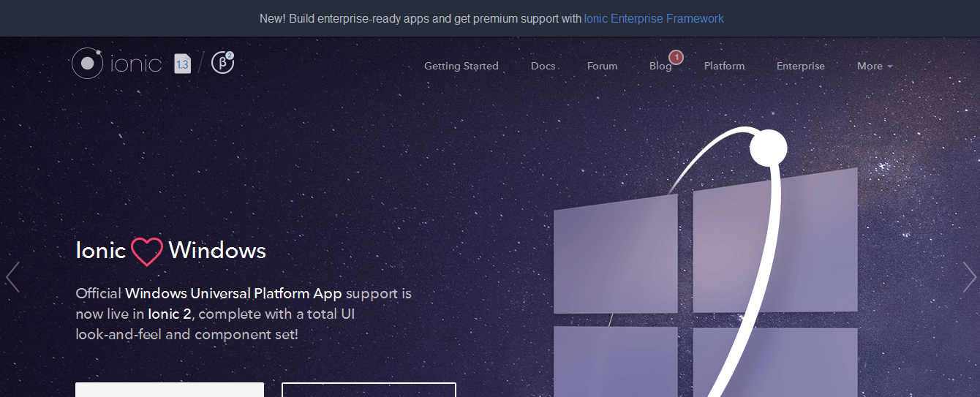This screenshot has height=397, width=980.
Task: Follow the Ionic Enterprise Framework banner link
Action: 654,18
